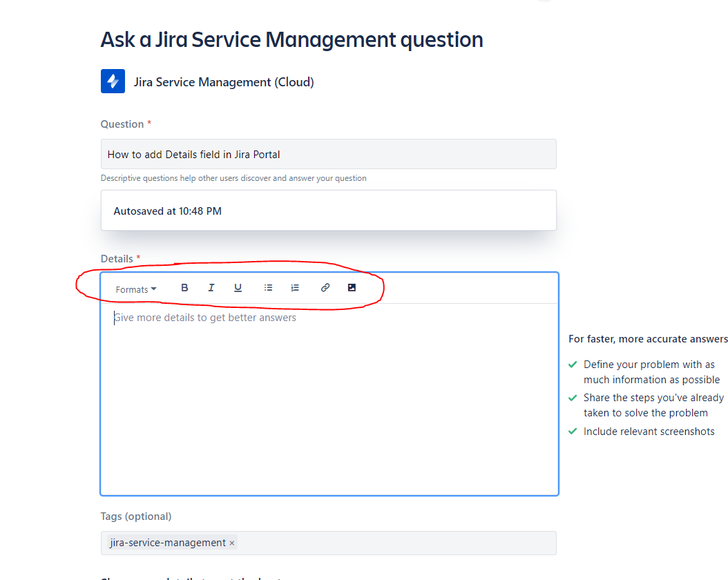The image size is (728, 580).
Task: Click 'For faster, more accurate answers' heading
Action: pos(648,339)
